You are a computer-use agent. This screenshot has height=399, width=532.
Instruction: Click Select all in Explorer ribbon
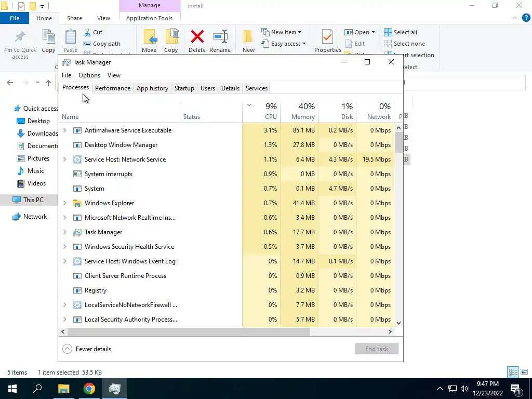click(401, 32)
